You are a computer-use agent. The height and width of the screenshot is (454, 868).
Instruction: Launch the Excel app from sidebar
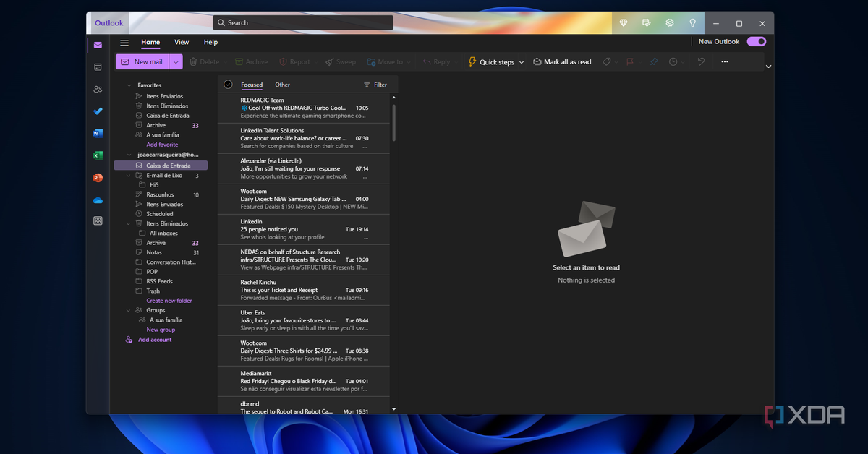point(98,155)
